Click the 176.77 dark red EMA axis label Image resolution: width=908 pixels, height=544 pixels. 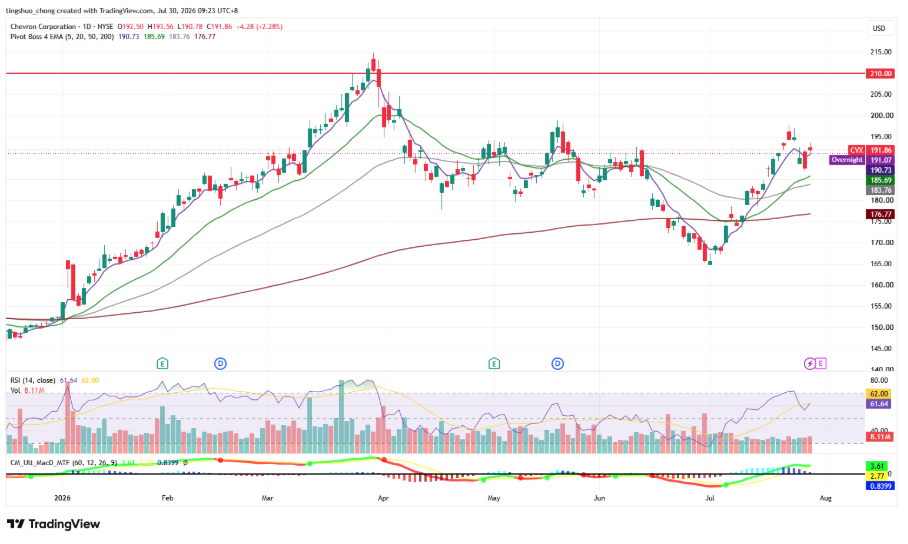click(x=880, y=214)
